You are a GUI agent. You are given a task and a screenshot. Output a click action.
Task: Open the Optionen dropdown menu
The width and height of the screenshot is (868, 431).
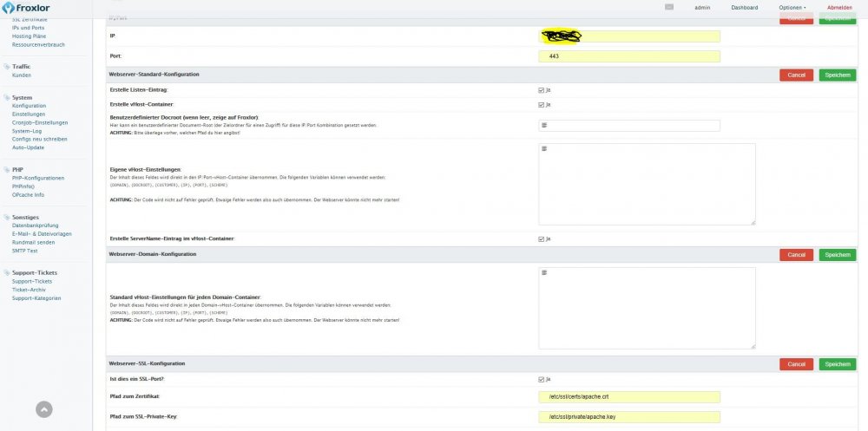coord(792,8)
